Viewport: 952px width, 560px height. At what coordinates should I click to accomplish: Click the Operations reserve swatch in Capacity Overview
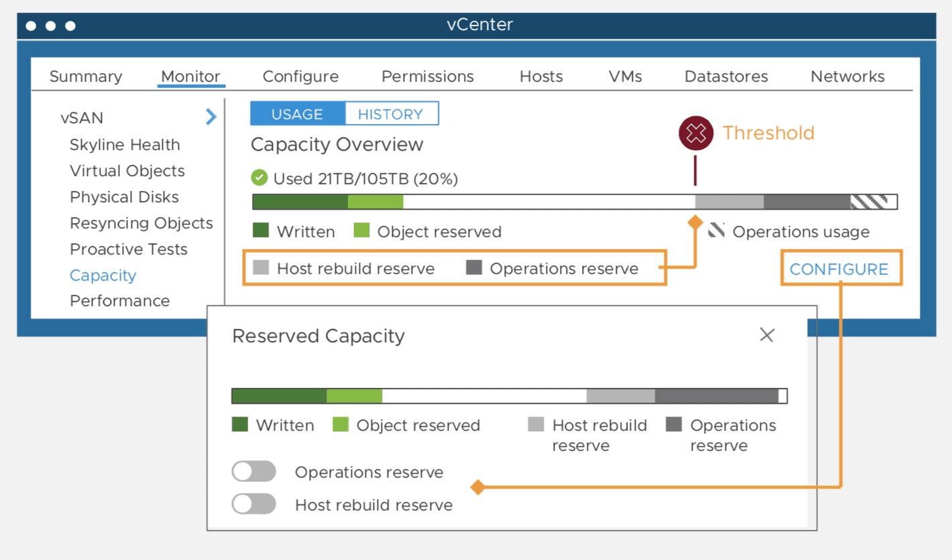coord(474,268)
